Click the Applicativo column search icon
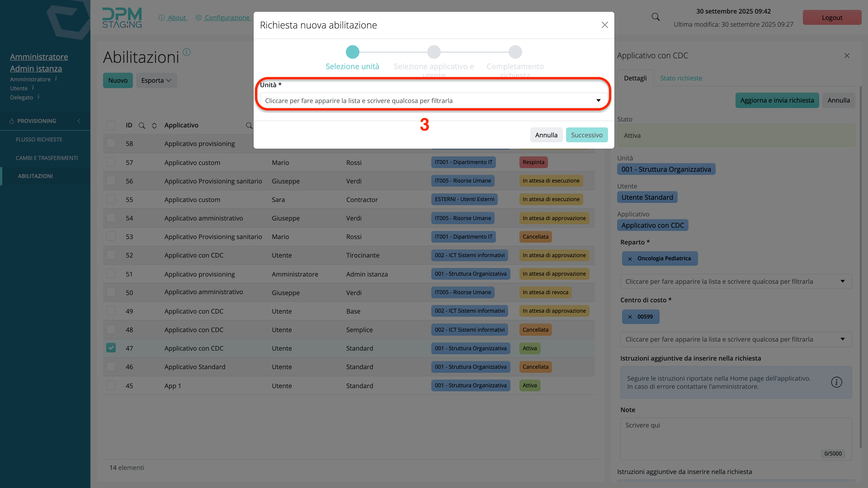Viewport: 868px width, 488px height. pyautogui.click(x=249, y=126)
